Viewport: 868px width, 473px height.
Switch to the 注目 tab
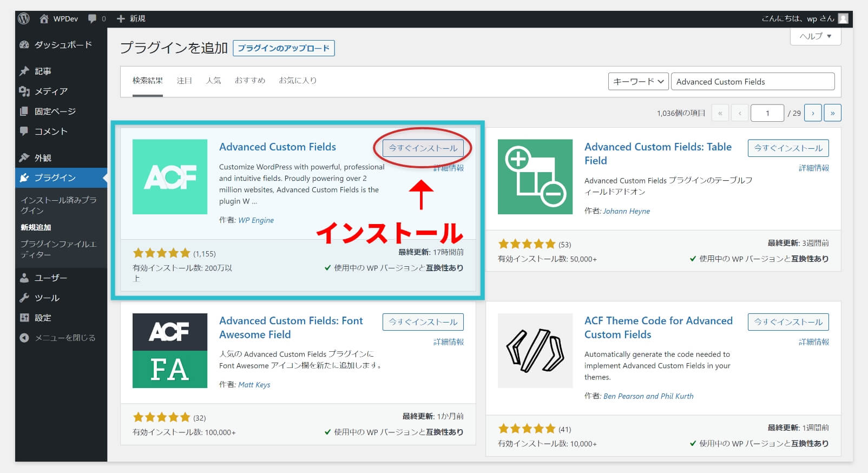185,80
